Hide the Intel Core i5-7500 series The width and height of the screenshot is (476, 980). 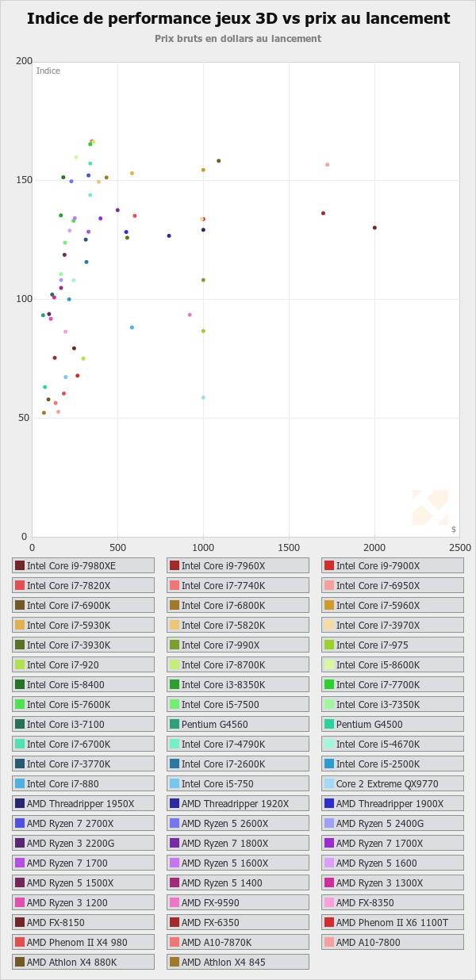point(238,704)
